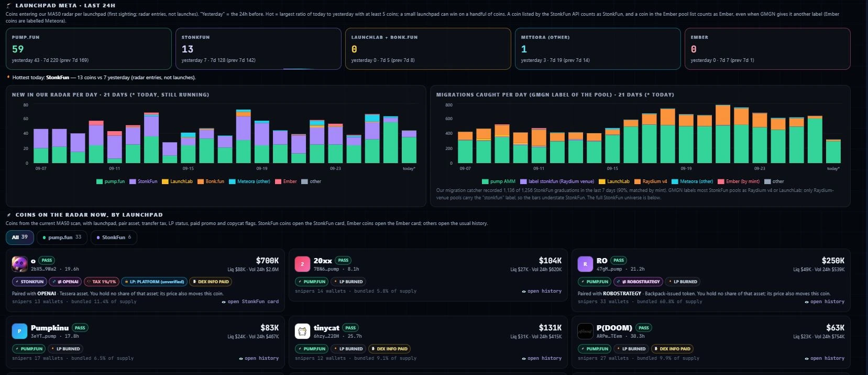
Task: Click the ROBOSTRATEGY pair badge on RO card
Action: pyautogui.click(x=639, y=282)
